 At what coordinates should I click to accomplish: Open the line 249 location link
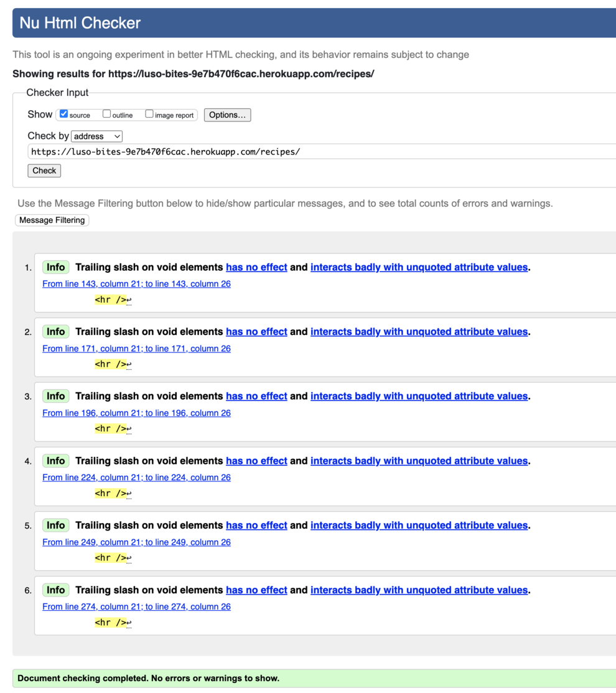point(136,542)
